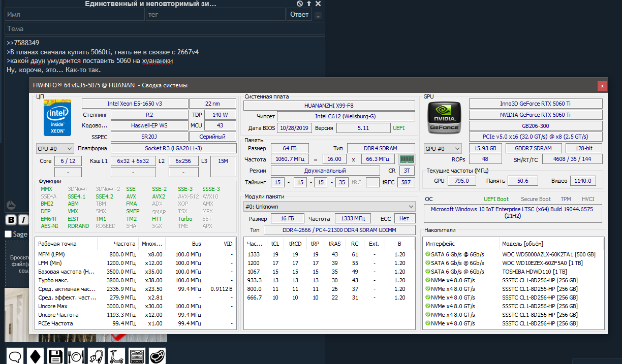
Task: Click the file drop zone in the reply form
Action: point(17,264)
